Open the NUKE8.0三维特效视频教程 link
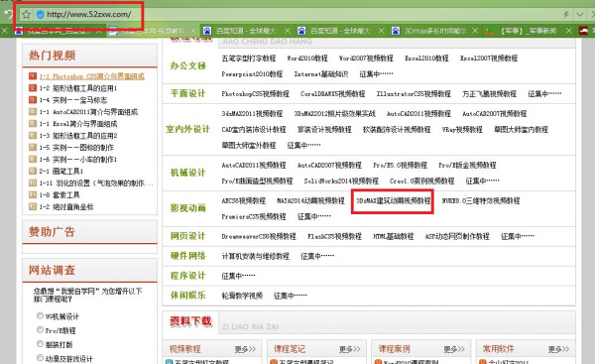The height and width of the screenshot is (364, 595). [481, 200]
